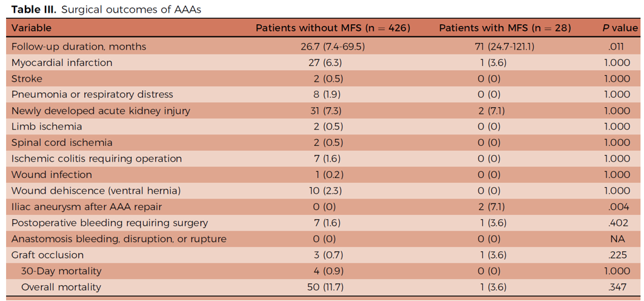Click the Stroke row label
644x301 pixels.
pos(27,79)
